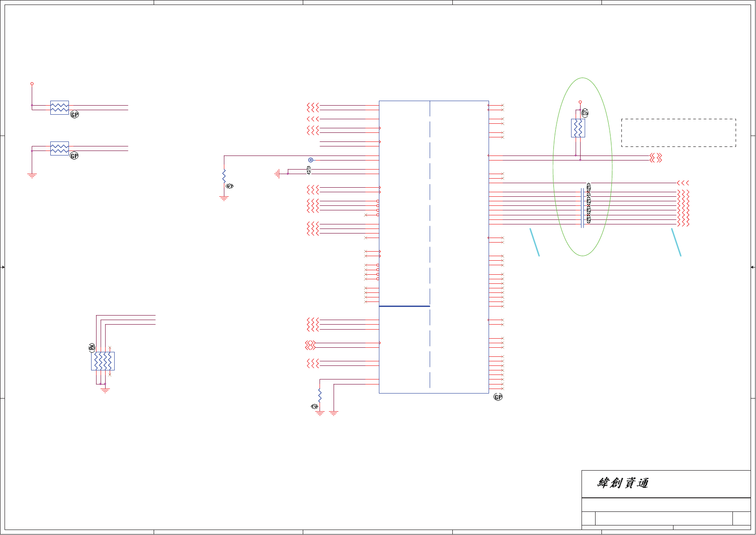Click the 緯創資通 company name in title block

tap(623, 483)
